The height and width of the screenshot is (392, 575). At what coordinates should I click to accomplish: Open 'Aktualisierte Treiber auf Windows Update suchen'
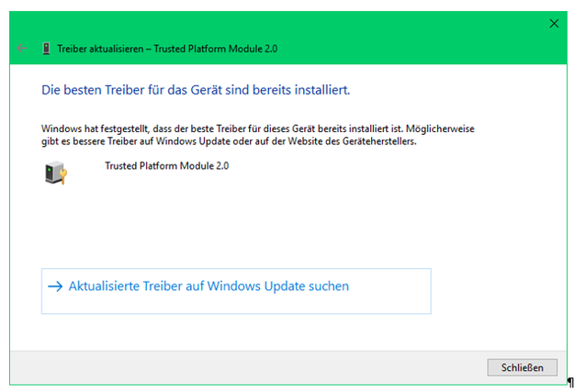pyautogui.click(x=209, y=286)
